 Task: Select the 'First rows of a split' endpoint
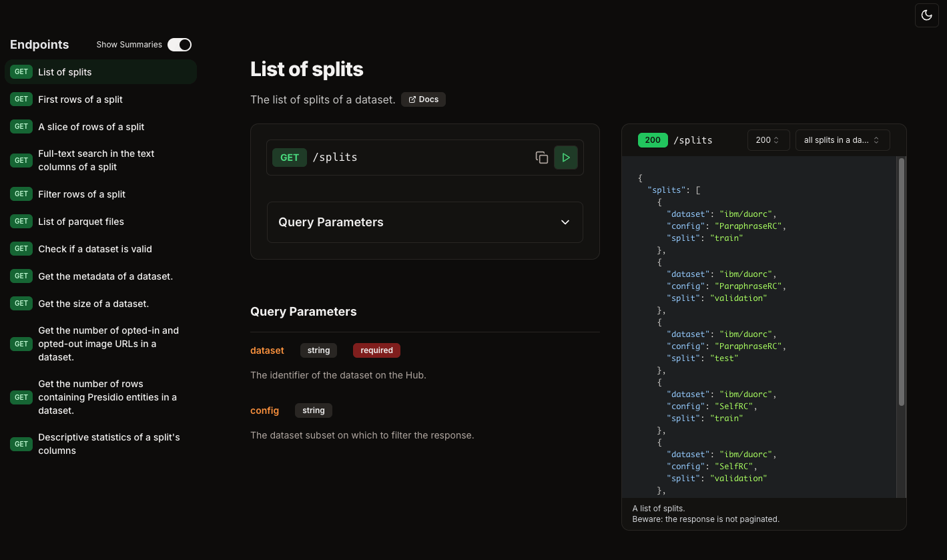[80, 99]
